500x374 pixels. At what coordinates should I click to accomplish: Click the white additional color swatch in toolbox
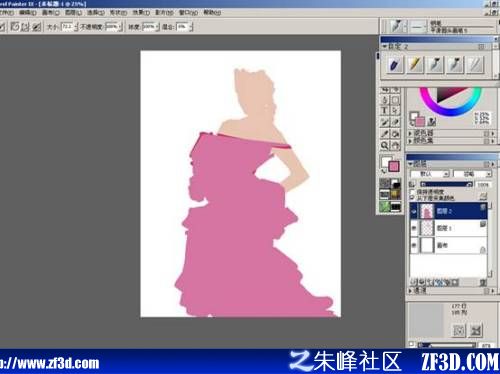pos(386,161)
